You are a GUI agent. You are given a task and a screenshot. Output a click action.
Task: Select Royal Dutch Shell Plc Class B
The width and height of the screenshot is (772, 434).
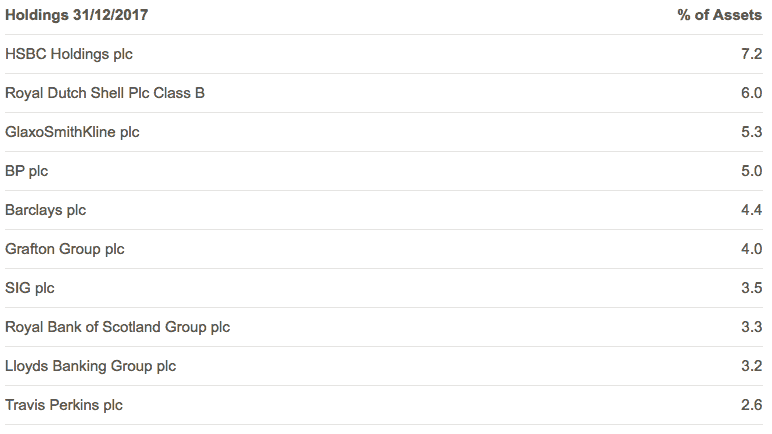105,93
